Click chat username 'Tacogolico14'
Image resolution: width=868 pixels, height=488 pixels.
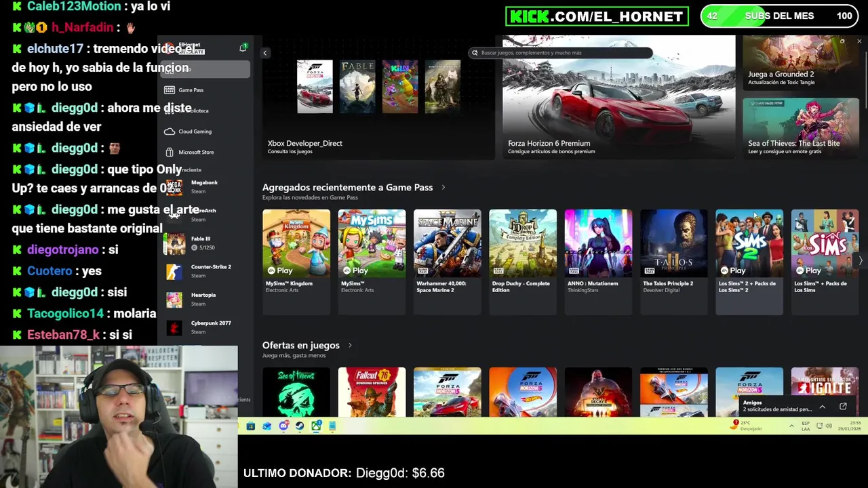[65, 314]
